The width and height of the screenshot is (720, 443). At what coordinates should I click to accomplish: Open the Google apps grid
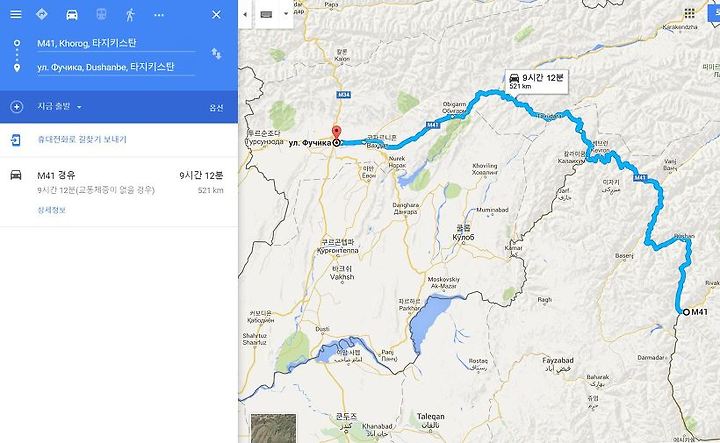click(689, 13)
